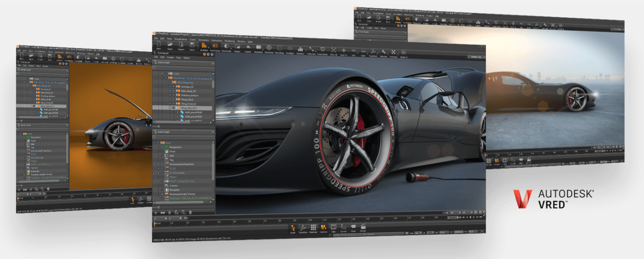This screenshot has height=259, width=644.
Task: Open Clips module in center window bottom bar
Action: [333, 228]
